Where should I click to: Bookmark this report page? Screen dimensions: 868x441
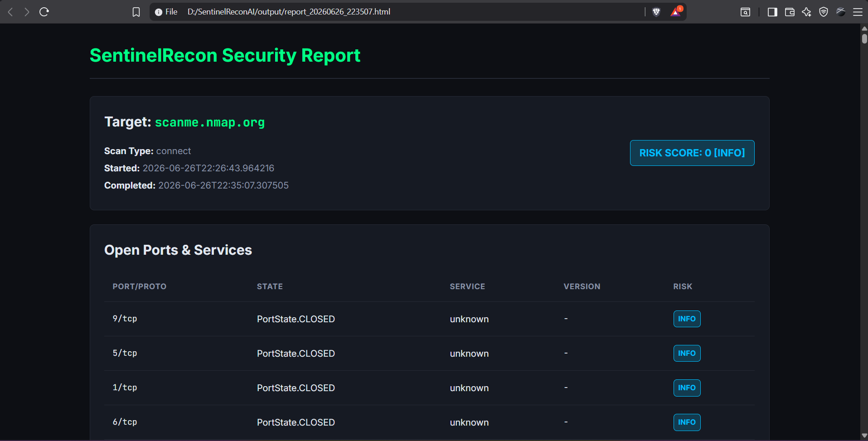tap(136, 12)
